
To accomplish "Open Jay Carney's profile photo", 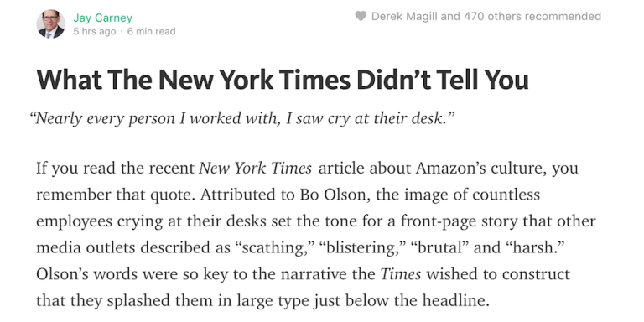I will [51, 24].
